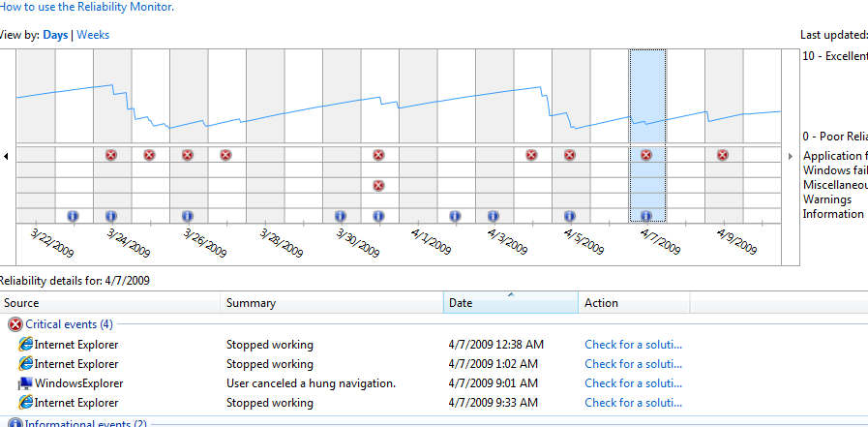Image resolution: width=868 pixels, height=427 pixels.
Task: Check for a solution for the 9:33 AM event
Action: pos(634,403)
